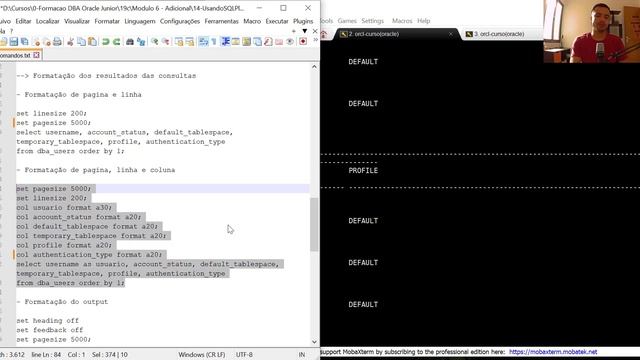This screenshot has height=360, width=640.
Task: Click the line 'set heading off'
Action: click(x=47, y=321)
